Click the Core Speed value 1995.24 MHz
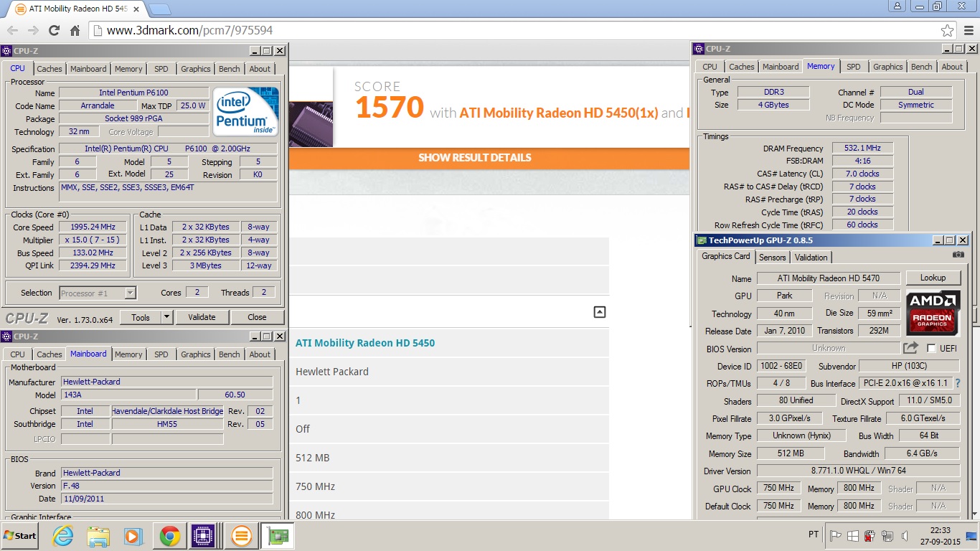980x551 pixels. pyautogui.click(x=93, y=227)
